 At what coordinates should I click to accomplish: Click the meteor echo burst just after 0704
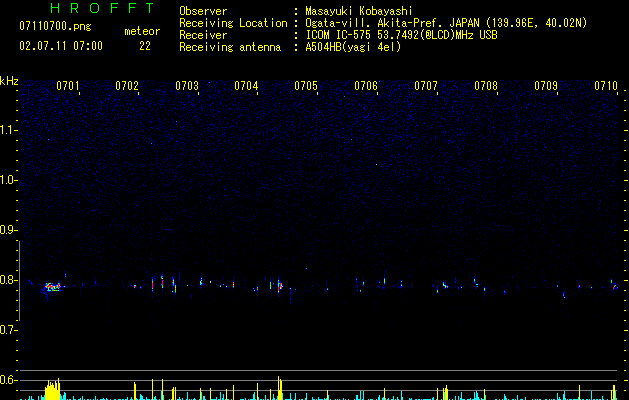pyautogui.click(x=279, y=286)
